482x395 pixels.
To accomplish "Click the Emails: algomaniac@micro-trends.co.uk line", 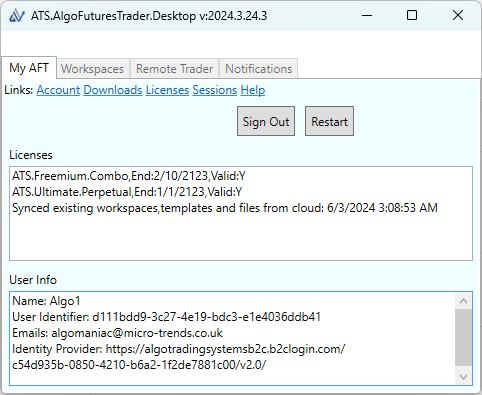I will [117, 333].
